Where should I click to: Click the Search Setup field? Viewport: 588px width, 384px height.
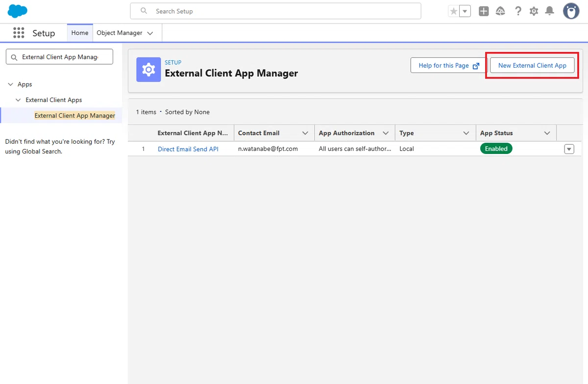pos(275,11)
